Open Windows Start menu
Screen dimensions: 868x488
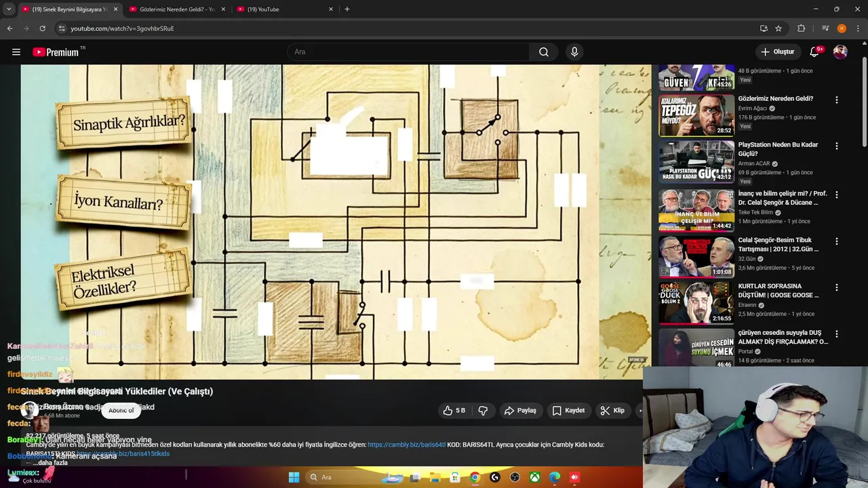[294, 477]
